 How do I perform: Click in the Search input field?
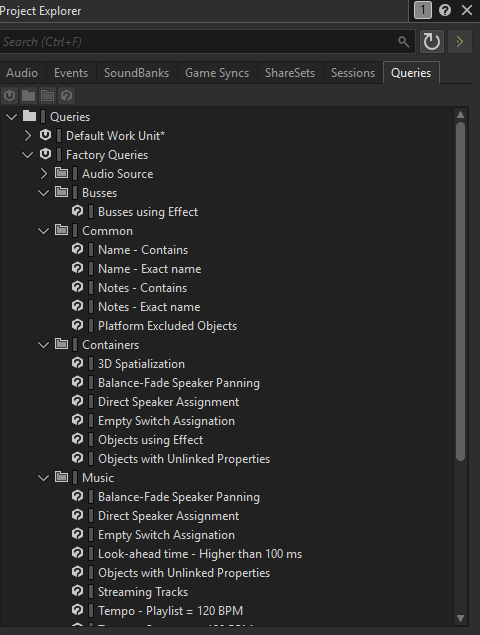point(198,42)
